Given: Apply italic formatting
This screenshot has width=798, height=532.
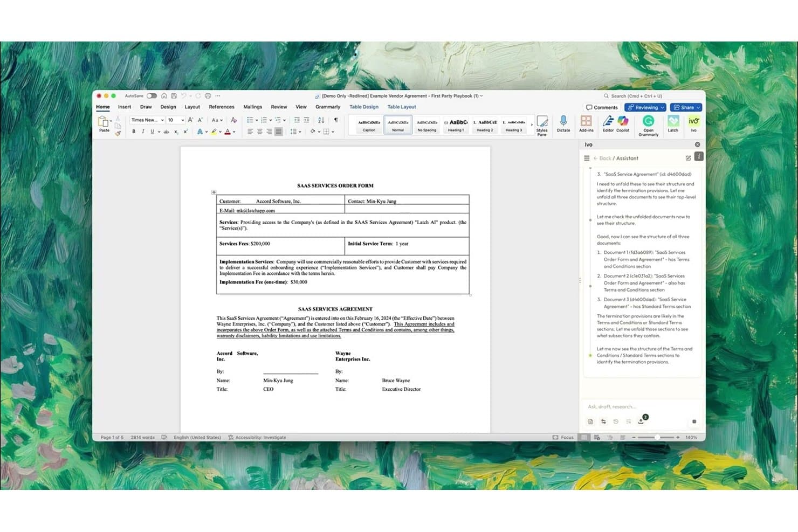Looking at the screenshot, I should [143, 132].
